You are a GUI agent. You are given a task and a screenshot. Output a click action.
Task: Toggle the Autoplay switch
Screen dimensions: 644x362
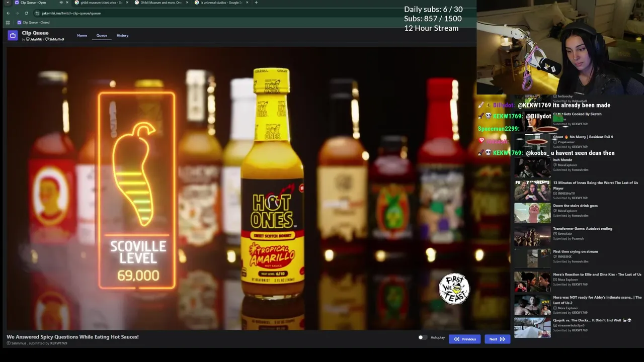(x=423, y=337)
